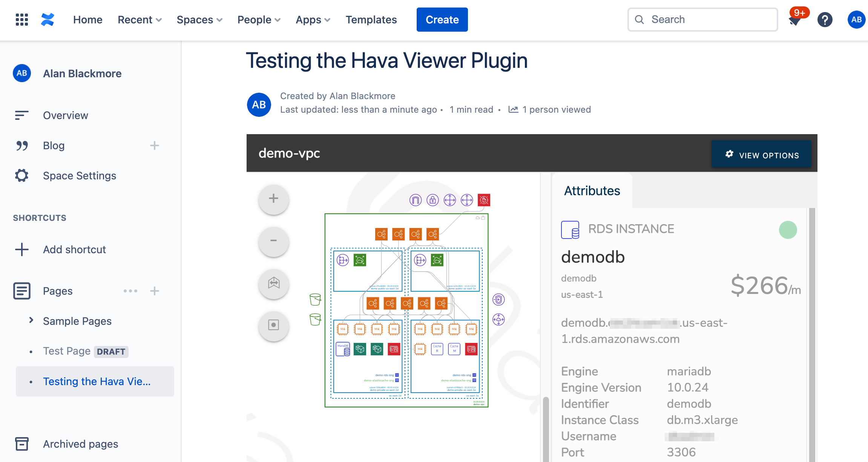Select the upper green S3 bucket icon

315,300
